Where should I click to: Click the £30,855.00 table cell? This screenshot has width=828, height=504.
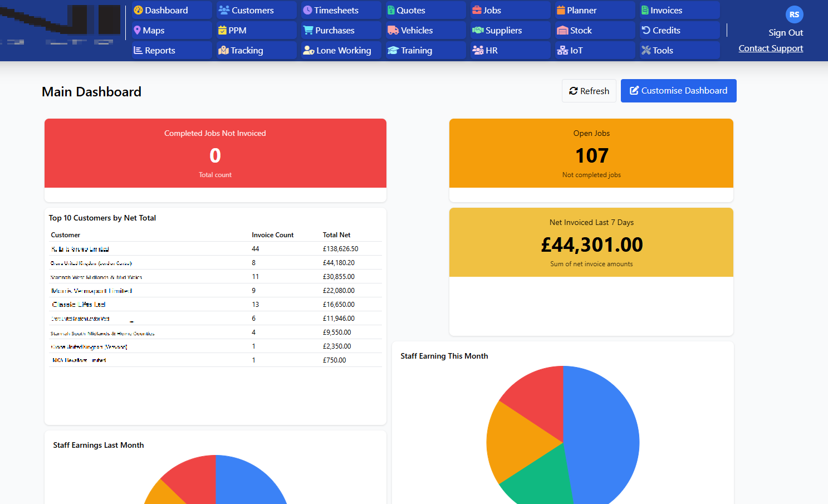339,277
